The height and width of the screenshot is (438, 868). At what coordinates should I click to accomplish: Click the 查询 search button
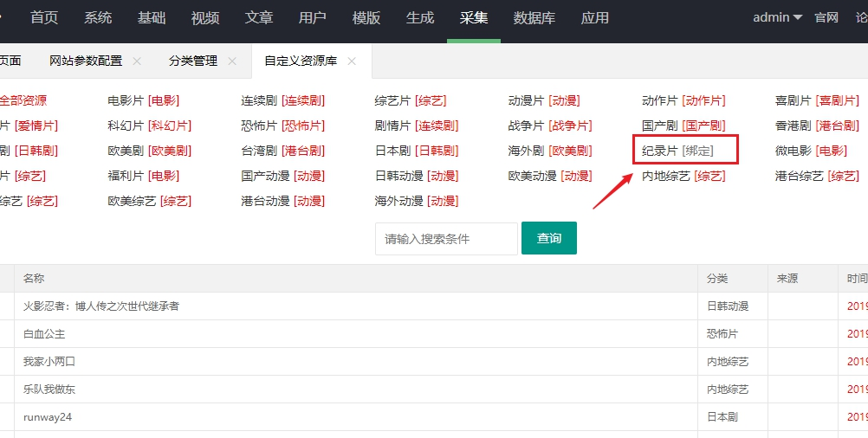click(x=549, y=238)
